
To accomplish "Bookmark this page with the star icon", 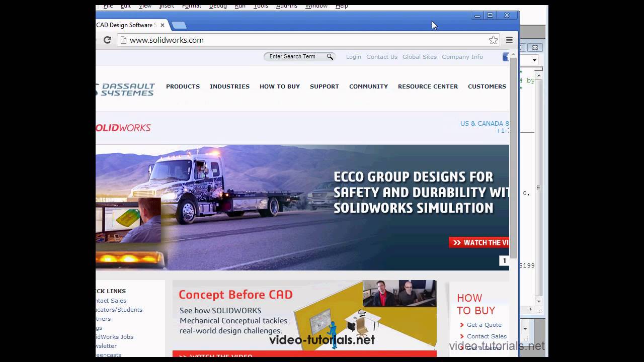I will tap(494, 40).
